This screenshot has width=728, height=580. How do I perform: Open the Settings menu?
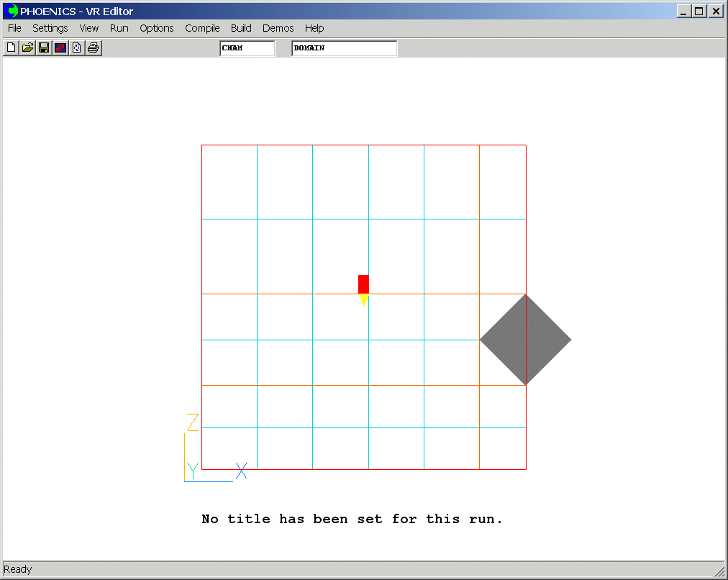[50, 28]
